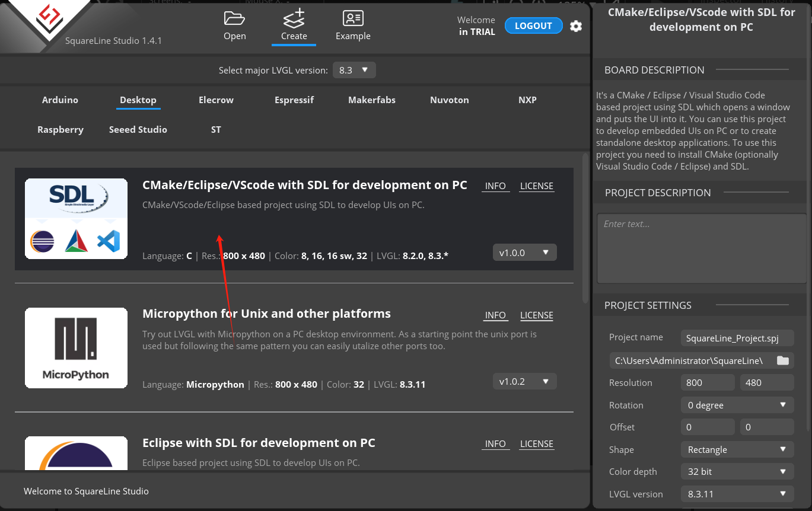Switch to the Seeed Studio vendor tab
Image resolution: width=812 pixels, height=511 pixels.
138,129
